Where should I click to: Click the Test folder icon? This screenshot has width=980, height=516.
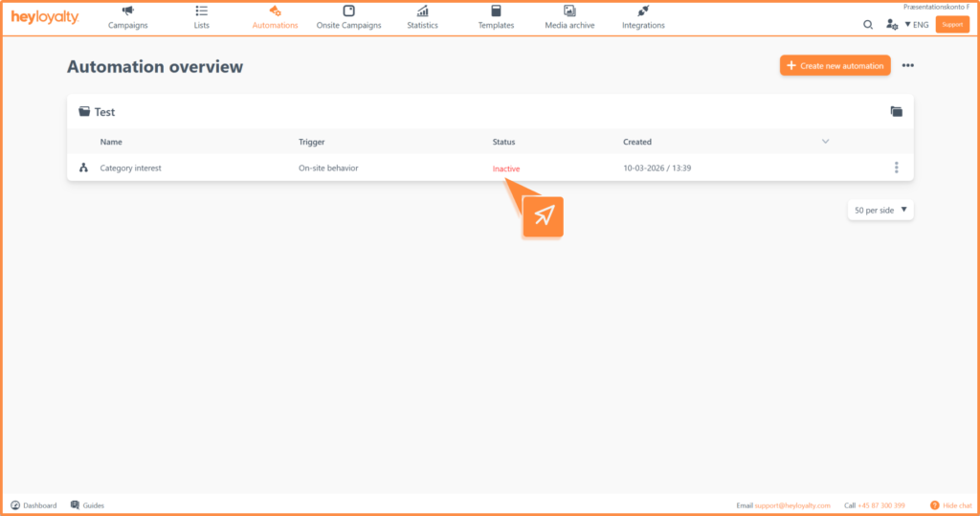click(84, 112)
